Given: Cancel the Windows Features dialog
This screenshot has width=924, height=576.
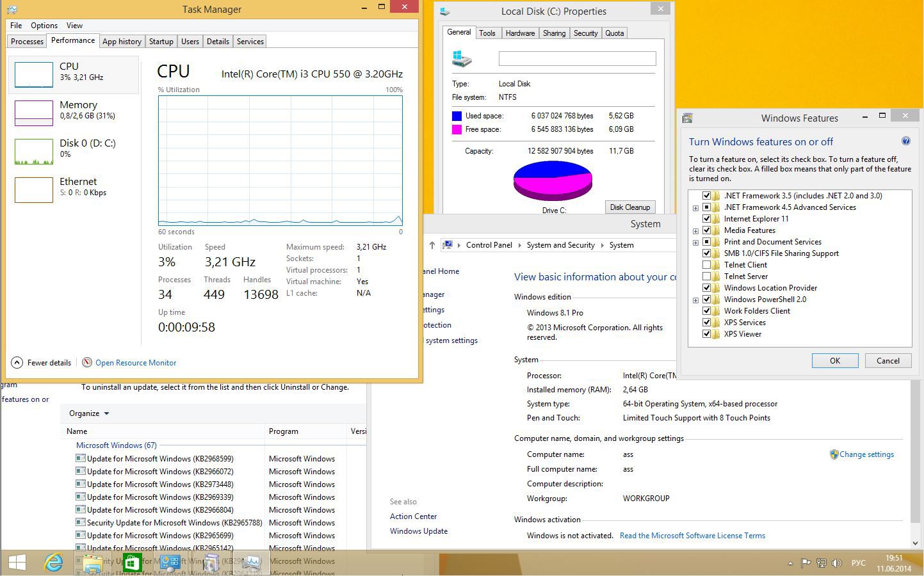Looking at the screenshot, I should click(888, 360).
